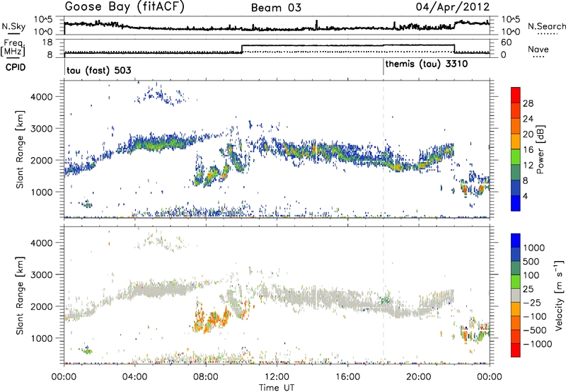Click the "16:00" time tick label

347,377
